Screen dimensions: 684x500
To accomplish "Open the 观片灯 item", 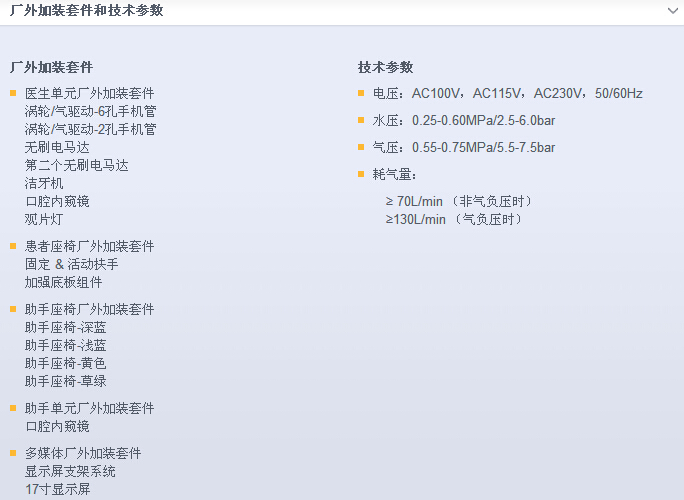I will tap(44, 219).
